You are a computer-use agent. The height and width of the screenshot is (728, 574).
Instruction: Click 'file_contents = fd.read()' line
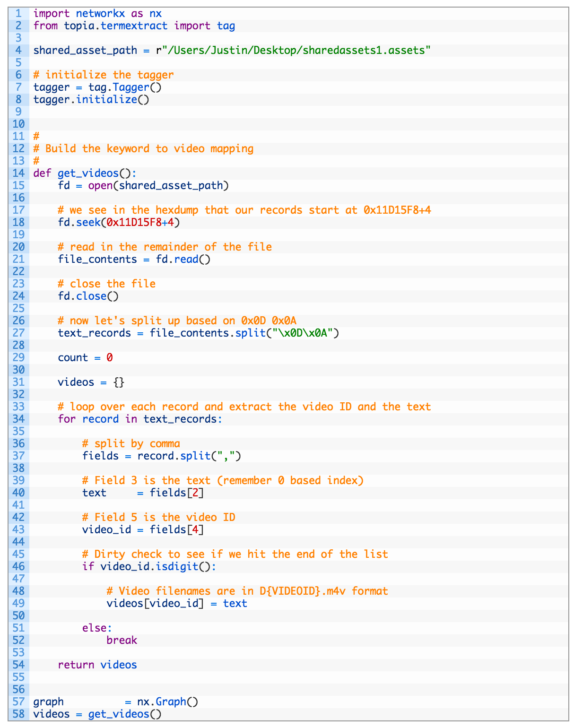(x=134, y=259)
